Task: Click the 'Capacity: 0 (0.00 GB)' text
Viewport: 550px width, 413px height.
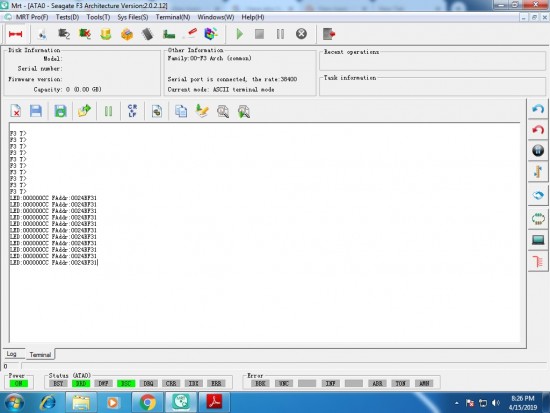Action: pos(67,89)
